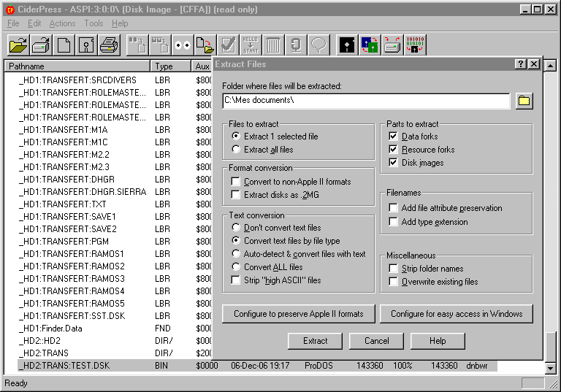This screenshot has width=561, height=392.
Task: Click the Test files checkmark icon
Action: click(228, 45)
